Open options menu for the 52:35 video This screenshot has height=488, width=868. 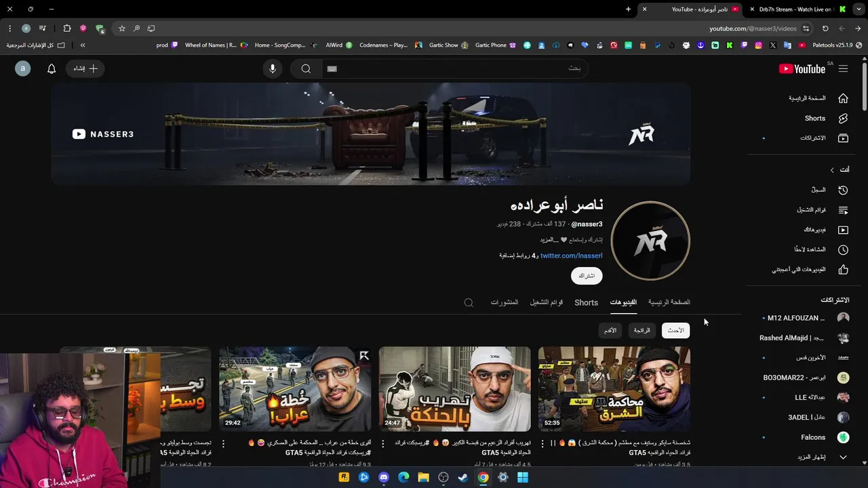[542, 443]
